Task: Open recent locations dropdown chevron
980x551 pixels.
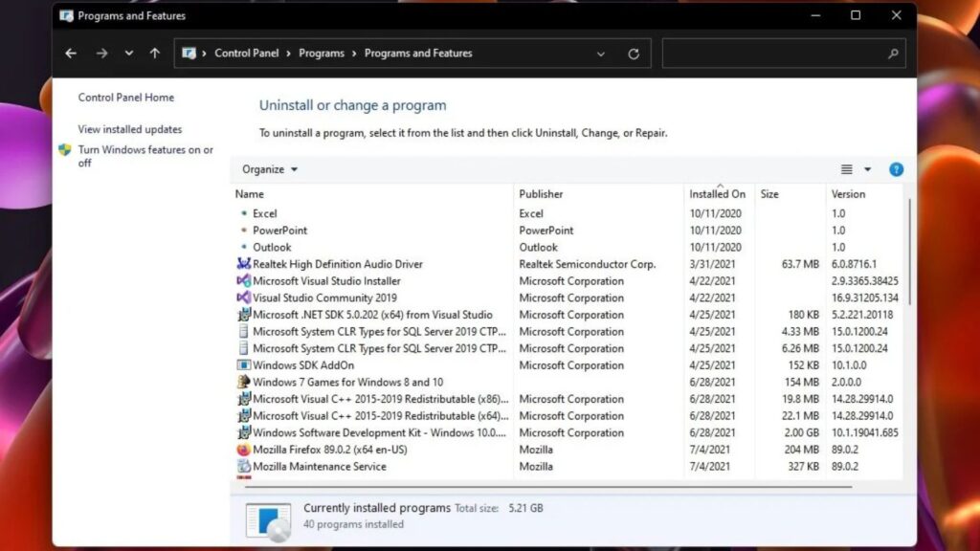Action: click(x=129, y=54)
